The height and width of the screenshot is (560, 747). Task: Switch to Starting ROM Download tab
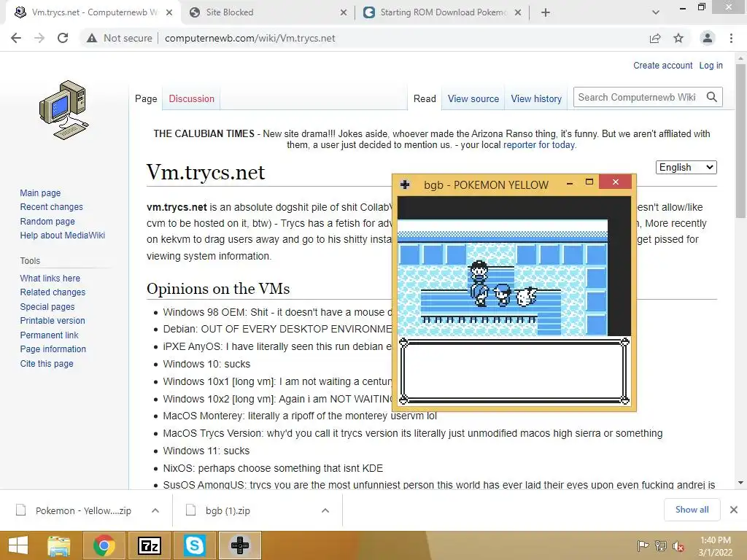tap(441, 12)
